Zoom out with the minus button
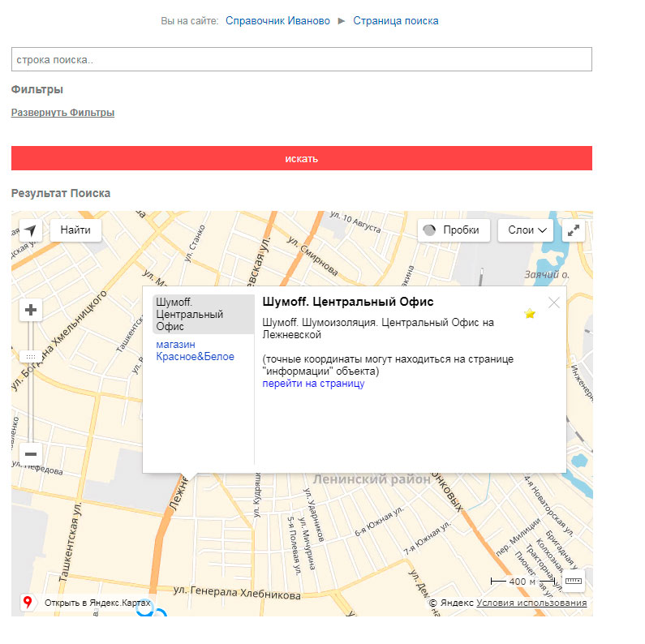This screenshot has width=645, height=644. [31, 454]
